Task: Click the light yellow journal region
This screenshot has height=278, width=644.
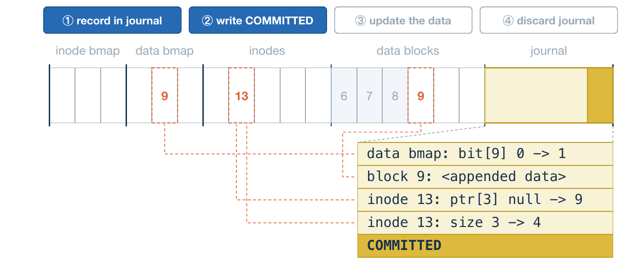Action: coord(536,96)
